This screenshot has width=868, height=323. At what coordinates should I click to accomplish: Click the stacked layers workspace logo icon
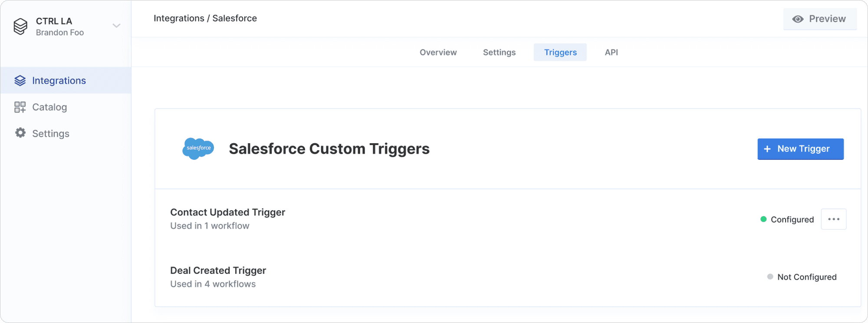[x=20, y=26]
